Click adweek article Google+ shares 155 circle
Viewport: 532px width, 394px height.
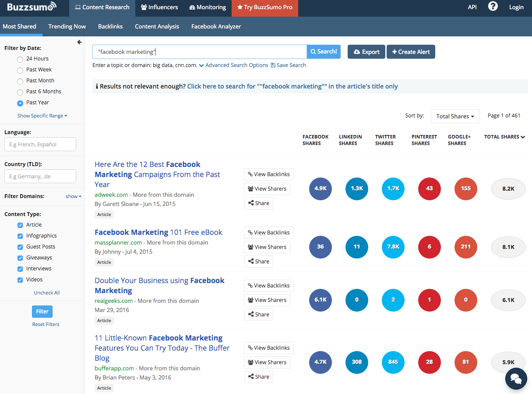(x=466, y=188)
